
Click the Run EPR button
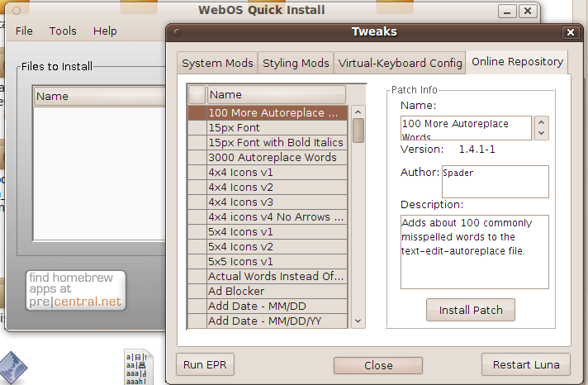click(205, 364)
